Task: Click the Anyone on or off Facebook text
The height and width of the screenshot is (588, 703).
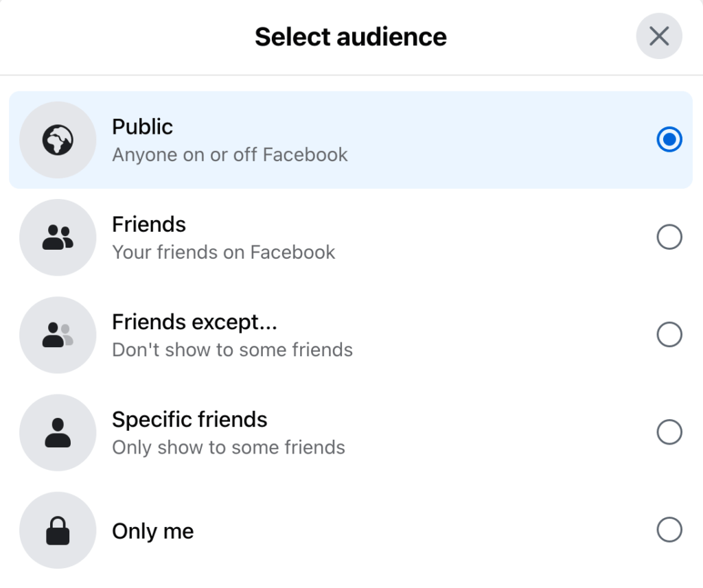Action: [x=230, y=155]
